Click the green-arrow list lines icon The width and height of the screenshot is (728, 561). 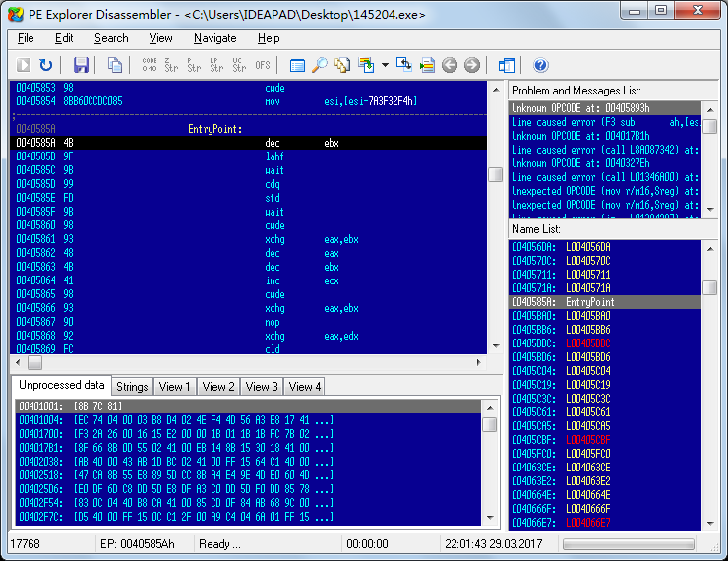pyautogui.click(x=427, y=65)
